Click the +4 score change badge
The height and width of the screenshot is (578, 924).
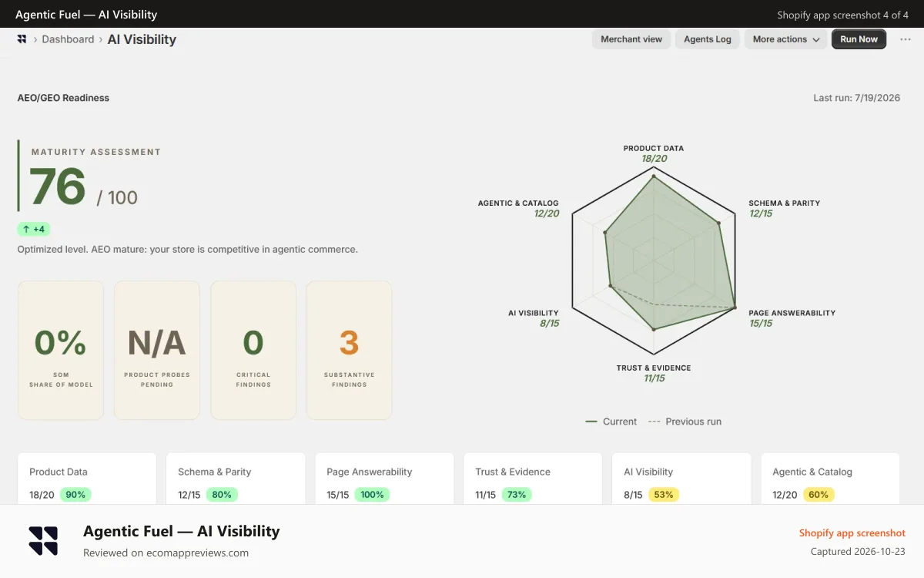(x=33, y=229)
